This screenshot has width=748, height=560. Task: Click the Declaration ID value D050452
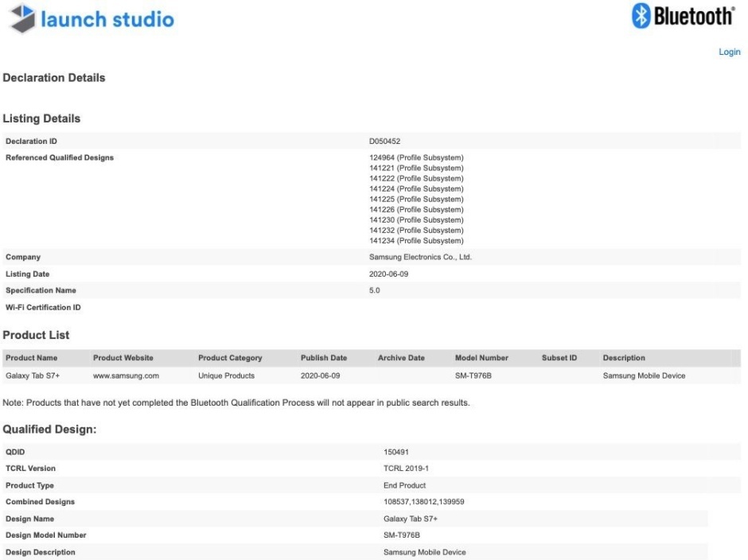385,141
